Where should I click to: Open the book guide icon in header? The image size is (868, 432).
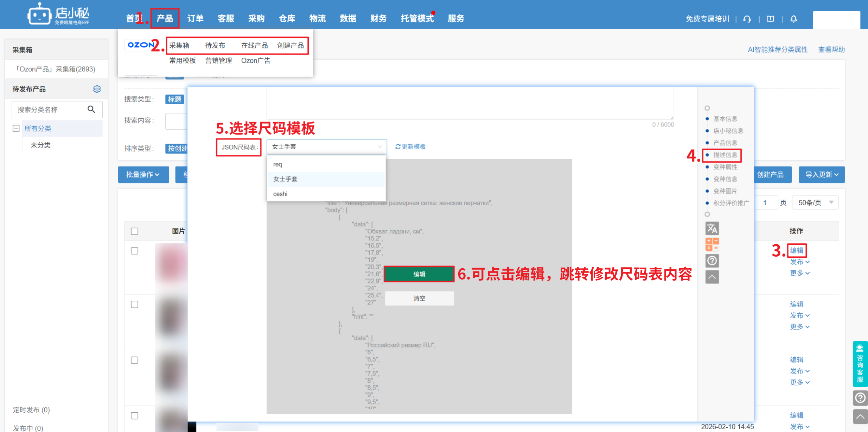tap(770, 19)
